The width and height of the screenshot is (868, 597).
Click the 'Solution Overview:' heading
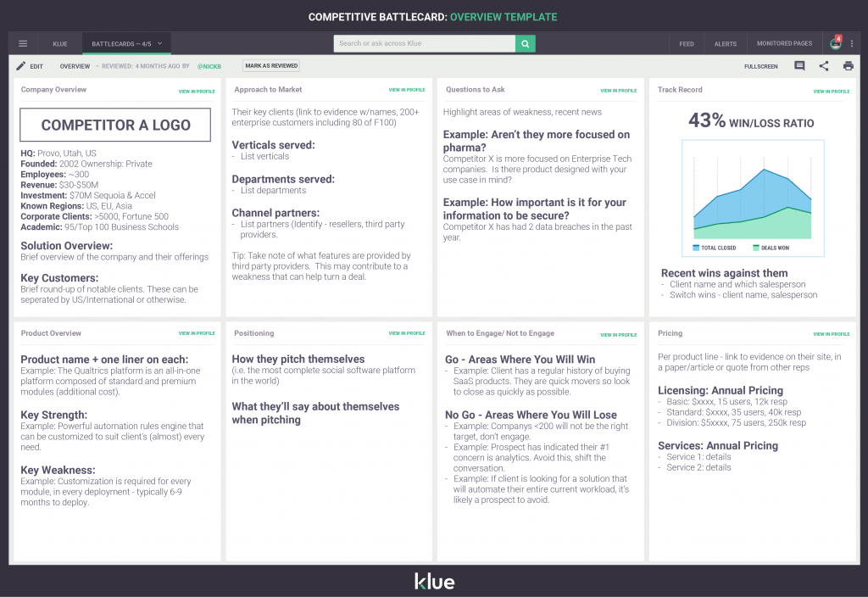click(x=66, y=246)
